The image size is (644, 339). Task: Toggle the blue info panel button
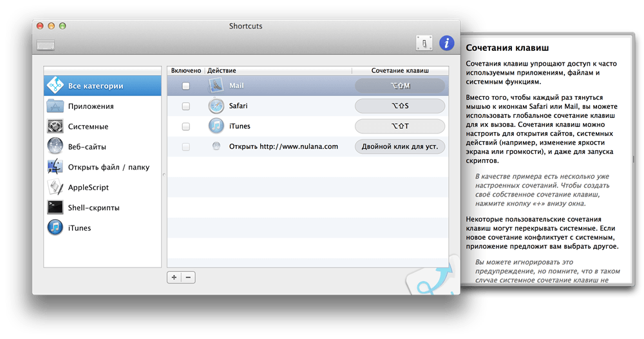446,43
